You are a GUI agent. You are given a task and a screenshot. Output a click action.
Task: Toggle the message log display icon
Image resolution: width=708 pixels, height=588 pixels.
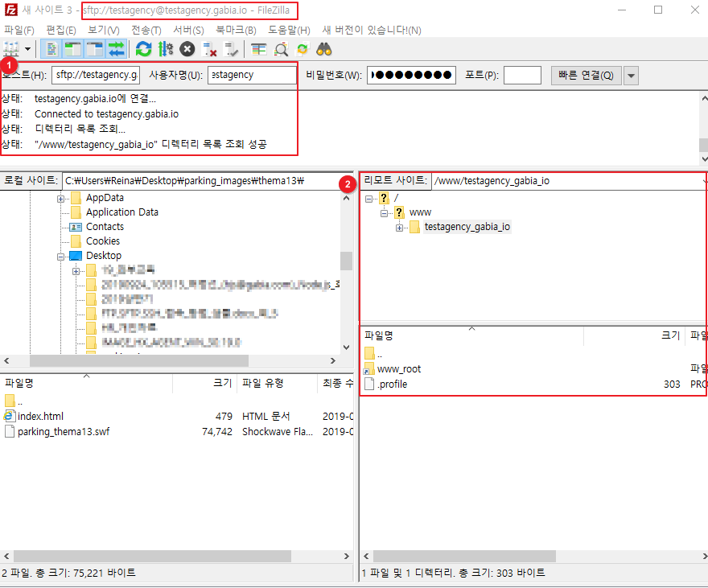coord(51,49)
